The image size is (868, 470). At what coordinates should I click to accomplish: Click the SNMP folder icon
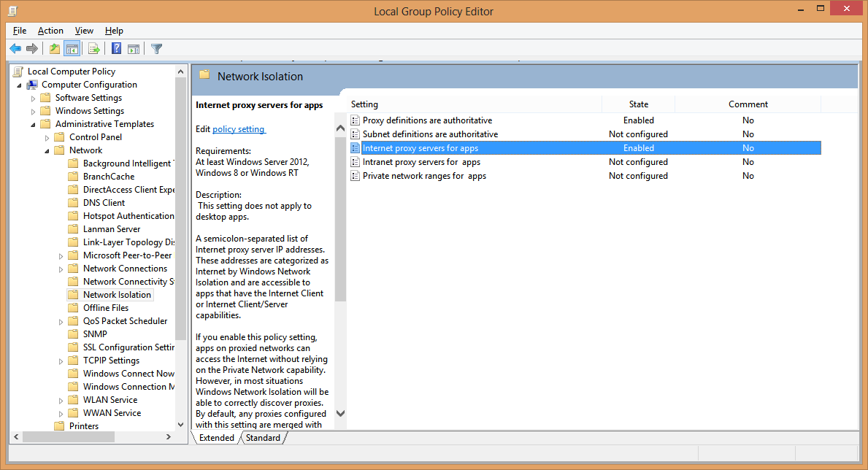73,334
